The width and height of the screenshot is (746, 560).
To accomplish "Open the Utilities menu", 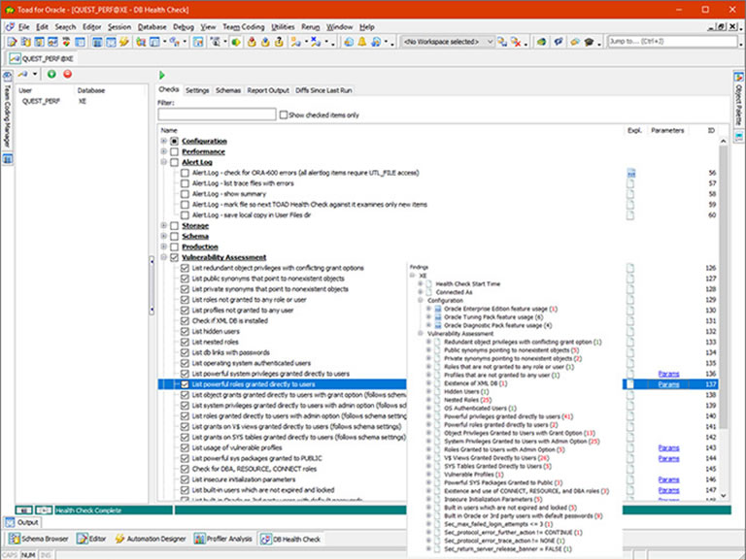I will click(x=283, y=26).
